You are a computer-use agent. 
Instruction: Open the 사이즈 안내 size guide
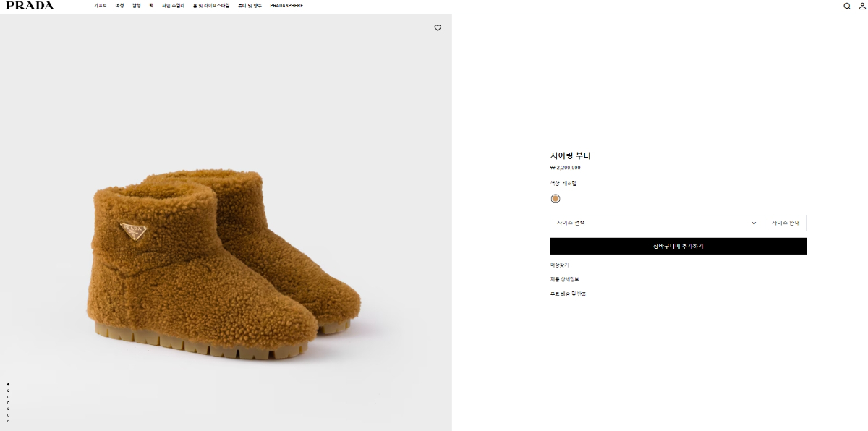pyautogui.click(x=786, y=223)
